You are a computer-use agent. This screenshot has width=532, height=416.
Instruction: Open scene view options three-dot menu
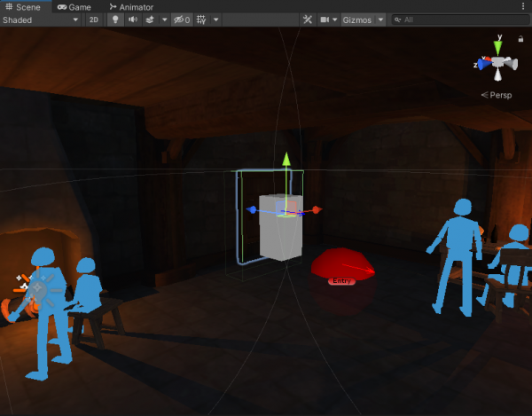(523, 6)
